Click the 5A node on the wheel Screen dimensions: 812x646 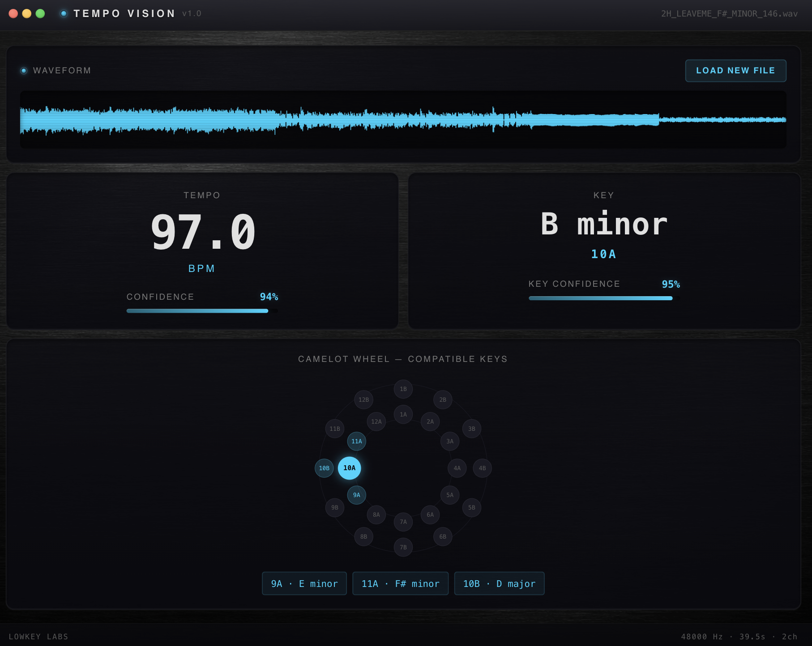click(450, 495)
